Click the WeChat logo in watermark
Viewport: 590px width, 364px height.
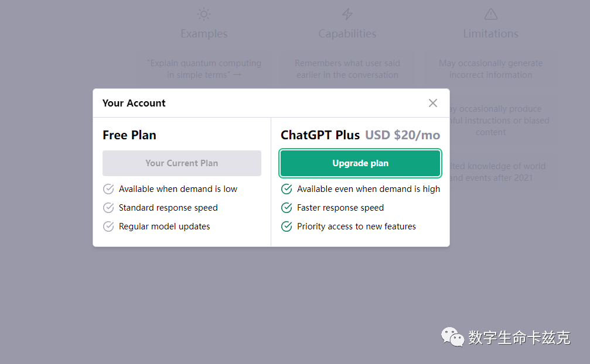[452, 336]
